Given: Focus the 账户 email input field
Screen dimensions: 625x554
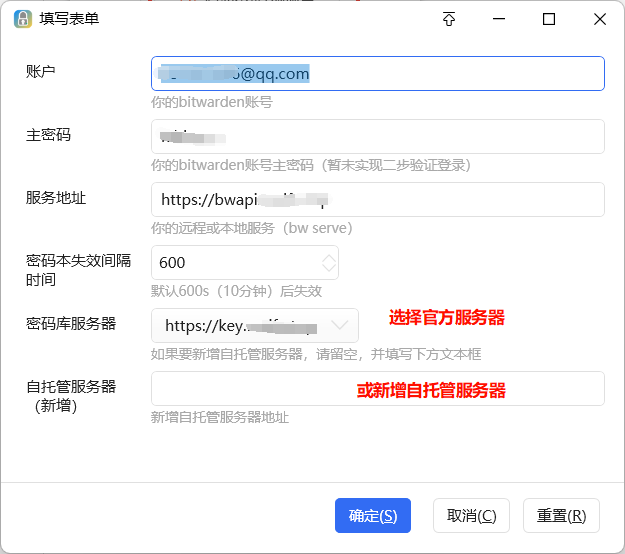Looking at the screenshot, I should point(377,74).
